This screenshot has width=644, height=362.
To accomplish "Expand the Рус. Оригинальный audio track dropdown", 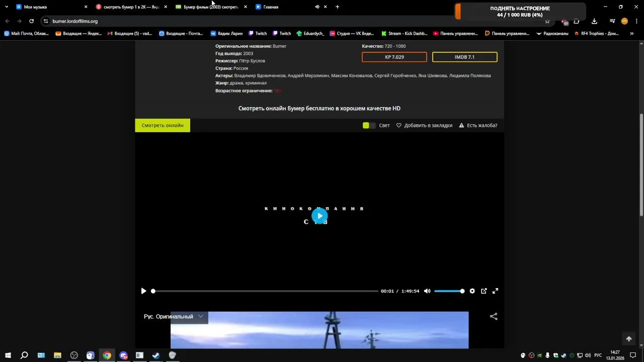I will [x=174, y=316].
